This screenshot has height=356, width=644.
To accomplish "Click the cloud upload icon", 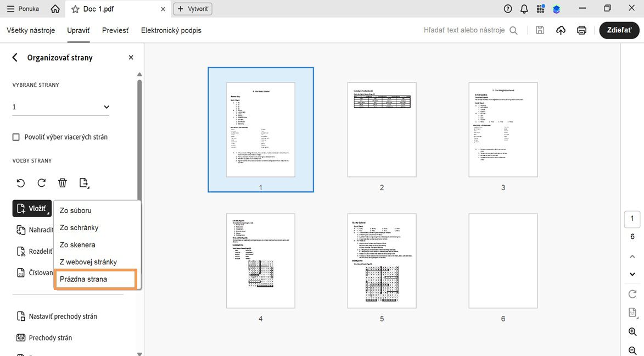I will [x=561, y=30].
